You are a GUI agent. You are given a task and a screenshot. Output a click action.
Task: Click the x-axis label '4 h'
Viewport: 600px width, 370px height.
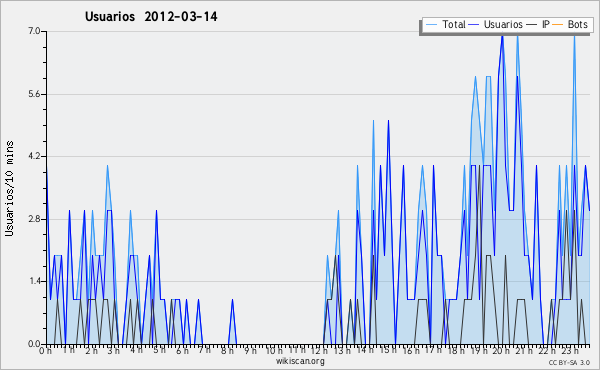click(x=136, y=350)
